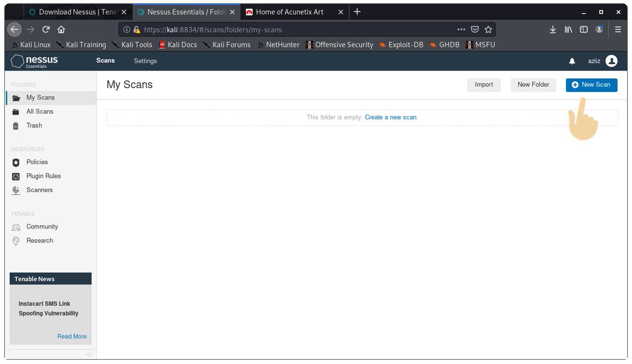Open Kali Tools bookmark
Screen dimensions: 632x364
pyautogui.click(x=132, y=45)
